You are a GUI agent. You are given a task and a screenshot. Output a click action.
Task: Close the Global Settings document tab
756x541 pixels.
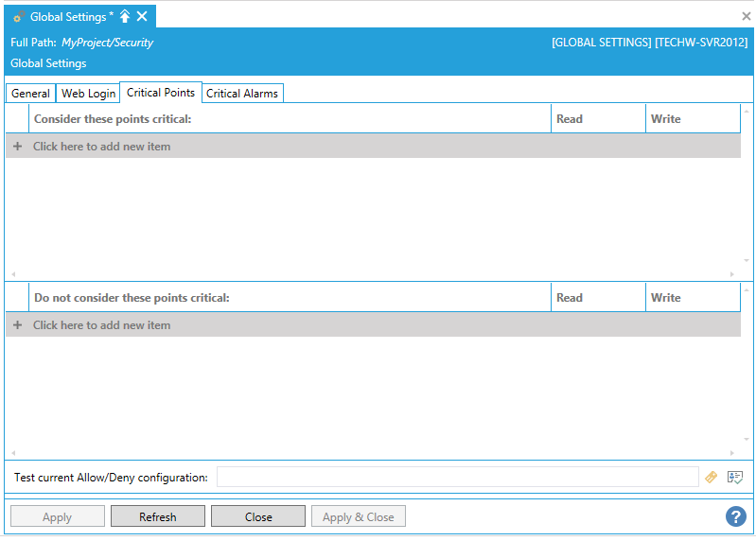[x=142, y=17]
